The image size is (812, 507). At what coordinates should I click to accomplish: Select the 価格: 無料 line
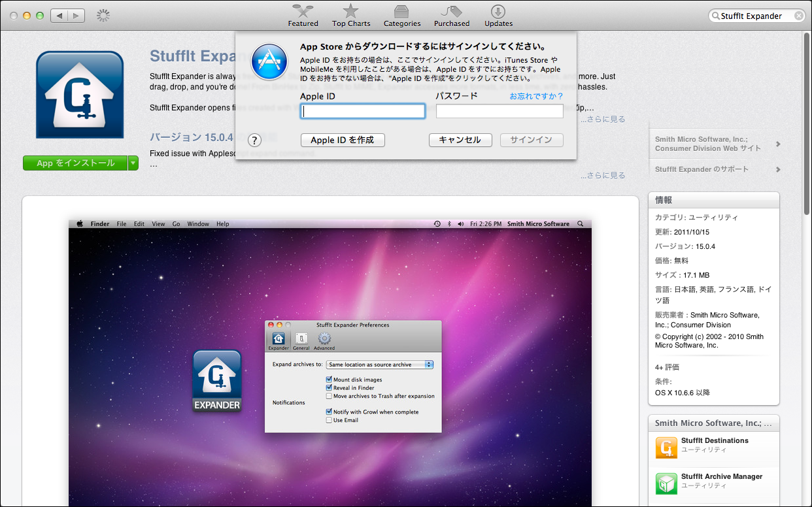pyautogui.click(x=672, y=261)
